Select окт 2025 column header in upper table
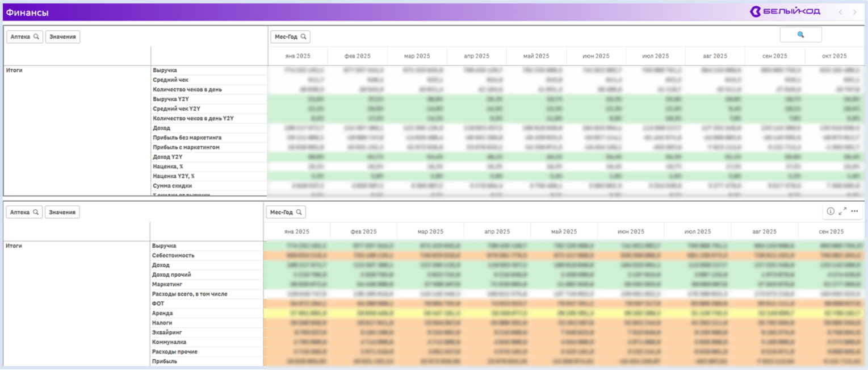 point(834,56)
